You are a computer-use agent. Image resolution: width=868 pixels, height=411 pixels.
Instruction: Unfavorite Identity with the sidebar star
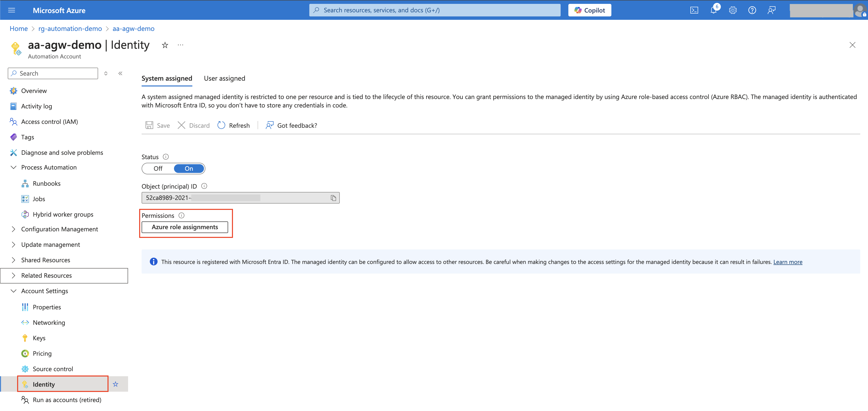(x=116, y=384)
